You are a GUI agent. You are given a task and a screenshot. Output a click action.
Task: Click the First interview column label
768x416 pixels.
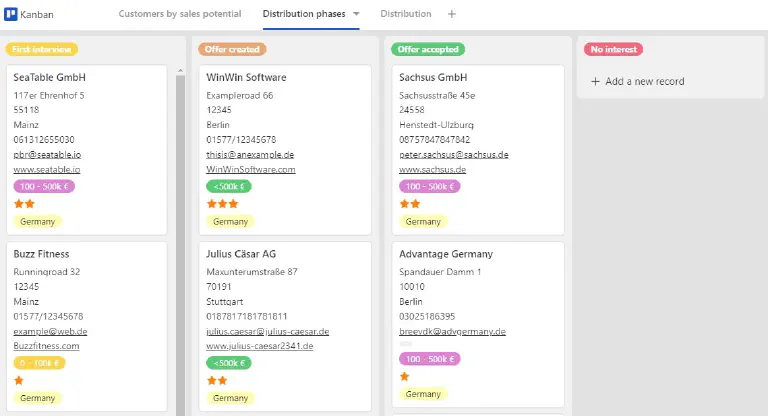point(42,49)
